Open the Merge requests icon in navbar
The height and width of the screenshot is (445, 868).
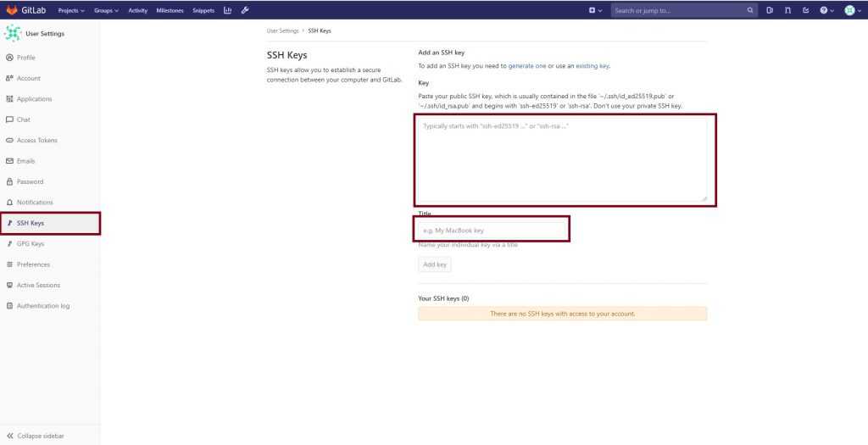click(787, 10)
